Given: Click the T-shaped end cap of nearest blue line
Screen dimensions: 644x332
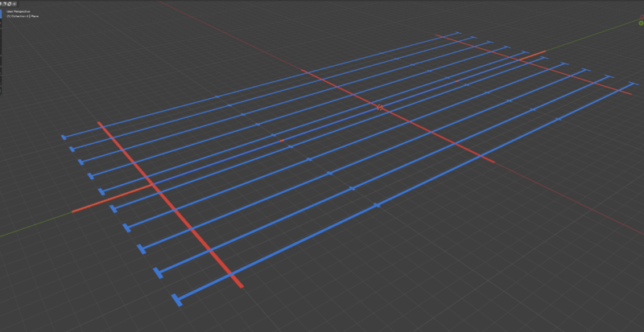Looking at the screenshot, I should (176, 300).
